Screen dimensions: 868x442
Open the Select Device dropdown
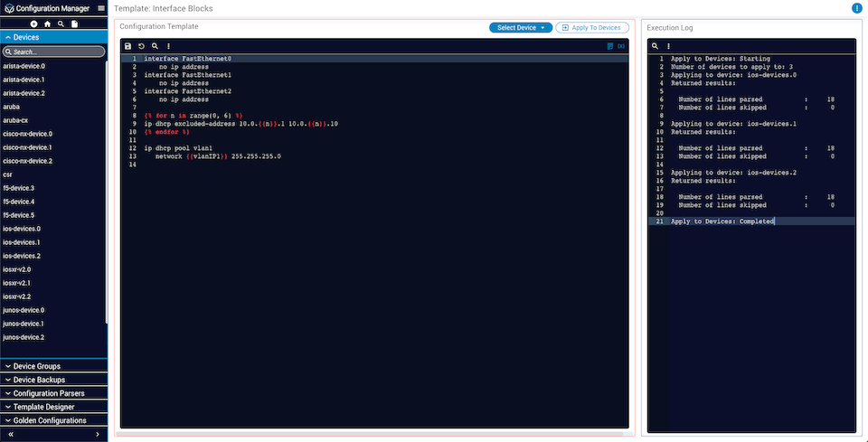(520, 28)
